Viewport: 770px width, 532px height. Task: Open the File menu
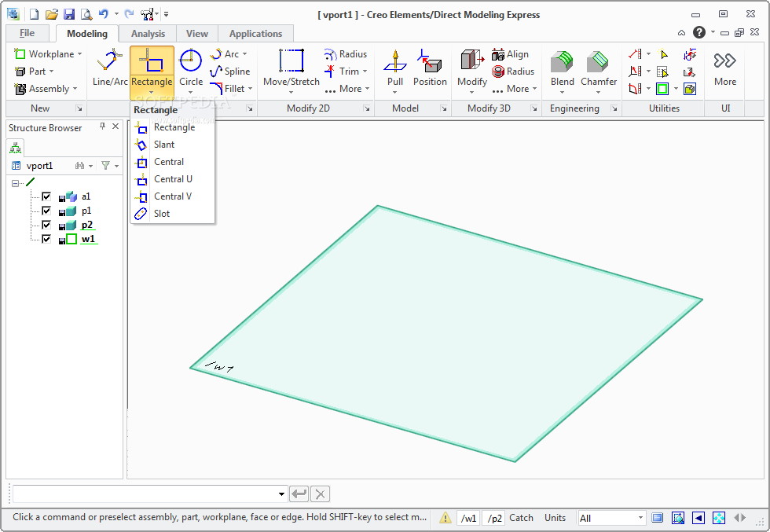tap(27, 33)
